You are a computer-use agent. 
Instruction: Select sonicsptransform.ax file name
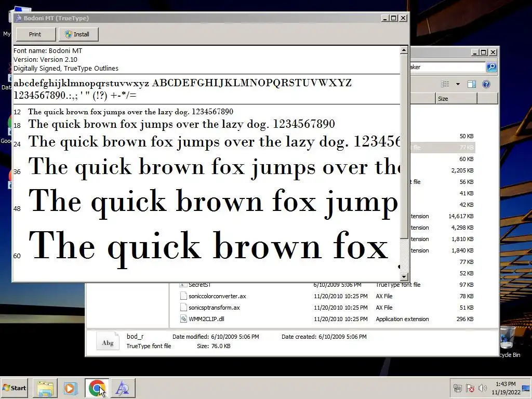(214, 308)
